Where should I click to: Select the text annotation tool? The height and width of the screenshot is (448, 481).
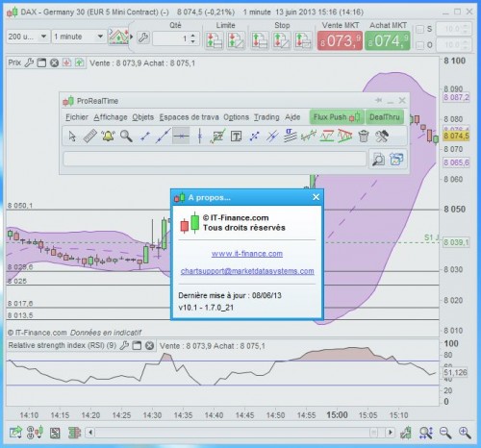coord(237,137)
